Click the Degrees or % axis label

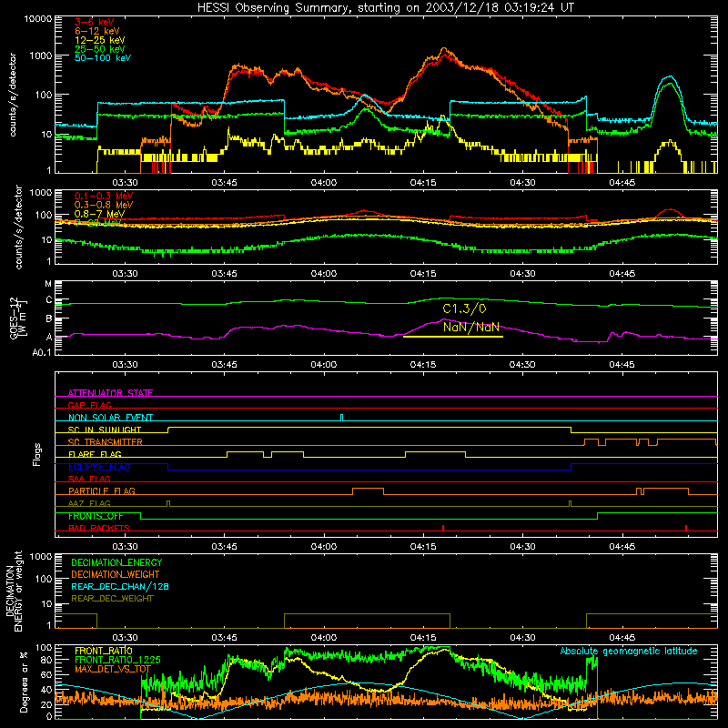tap(25, 682)
